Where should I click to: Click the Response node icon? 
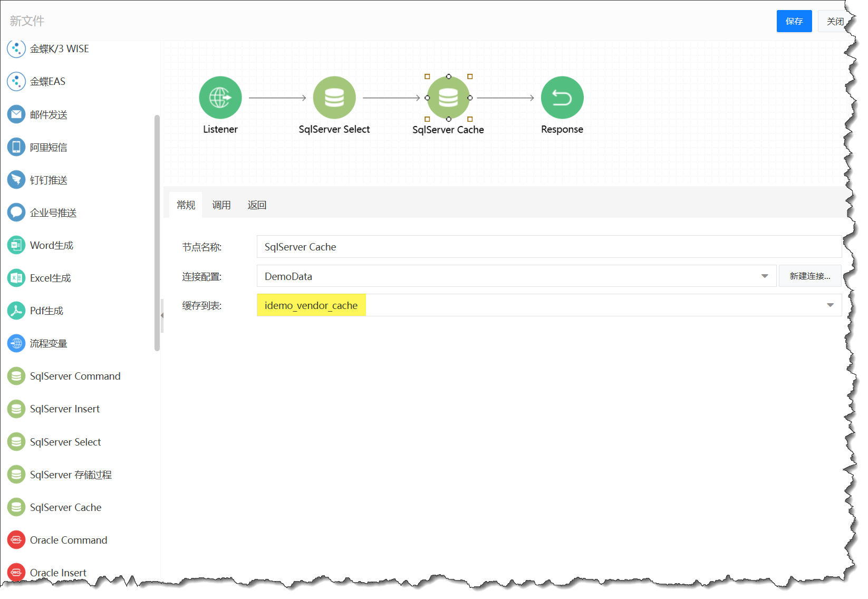[x=562, y=98]
